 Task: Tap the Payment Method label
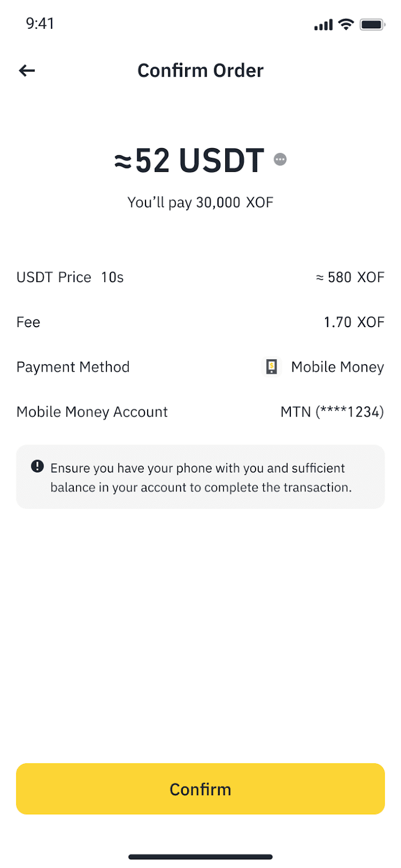pyautogui.click(x=73, y=367)
